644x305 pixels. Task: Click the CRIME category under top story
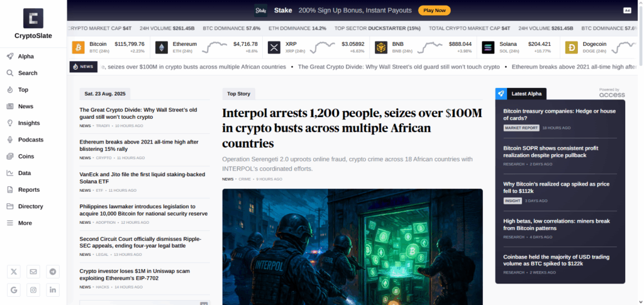coord(245,179)
